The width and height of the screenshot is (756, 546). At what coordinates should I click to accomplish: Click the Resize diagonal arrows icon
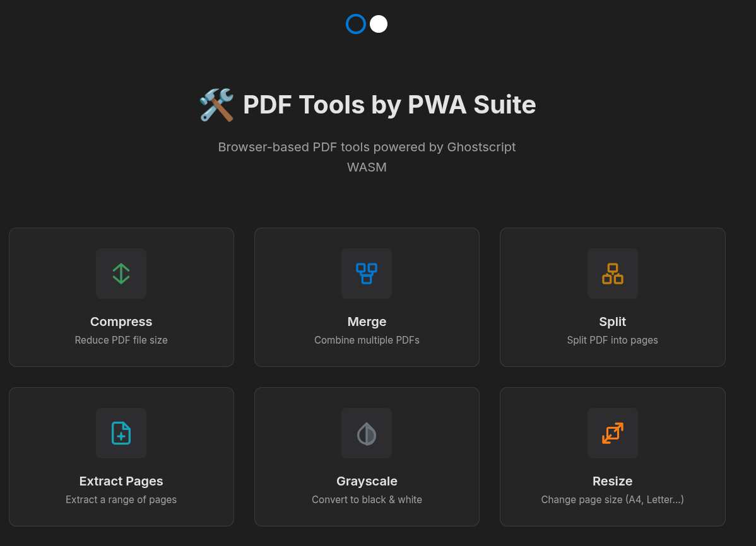pos(612,433)
